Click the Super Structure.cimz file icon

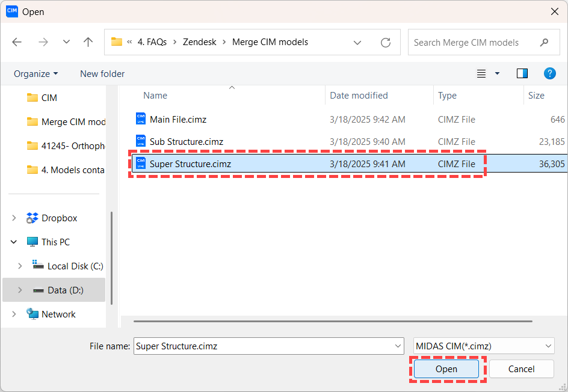click(141, 164)
